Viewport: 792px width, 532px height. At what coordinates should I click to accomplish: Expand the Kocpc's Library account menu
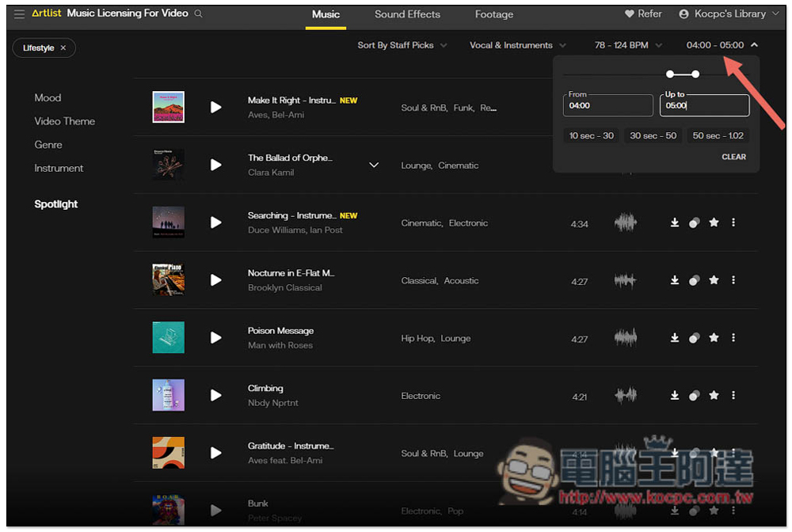pyautogui.click(x=775, y=13)
